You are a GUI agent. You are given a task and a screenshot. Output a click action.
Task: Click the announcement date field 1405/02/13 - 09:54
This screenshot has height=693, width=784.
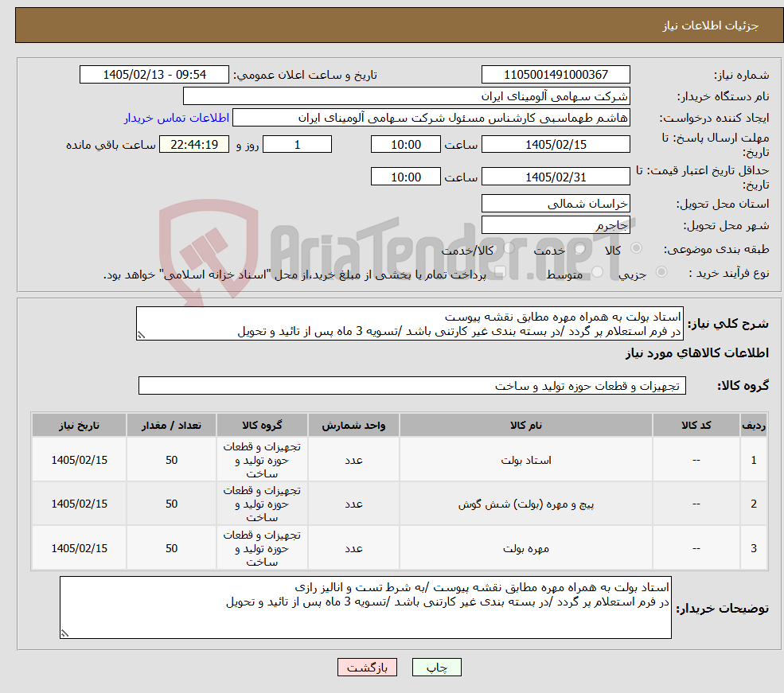pyautogui.click(x=154, y=75)
